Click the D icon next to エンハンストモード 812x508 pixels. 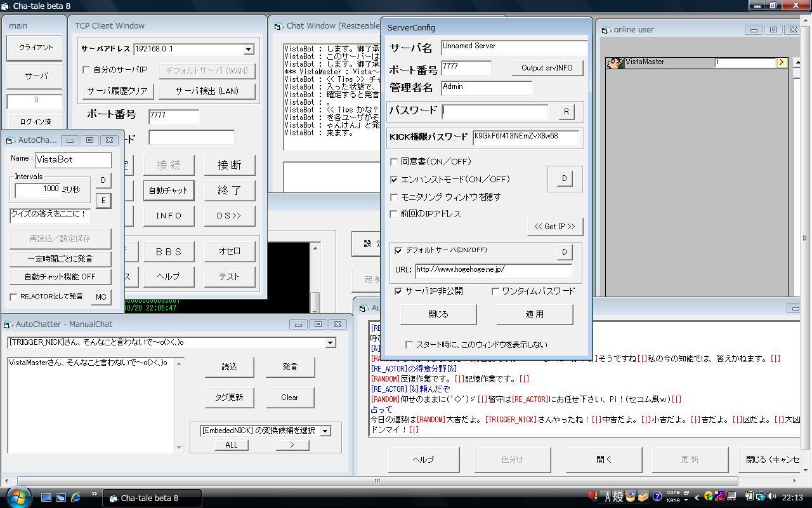pyautogui.click(x=565, y=178)
